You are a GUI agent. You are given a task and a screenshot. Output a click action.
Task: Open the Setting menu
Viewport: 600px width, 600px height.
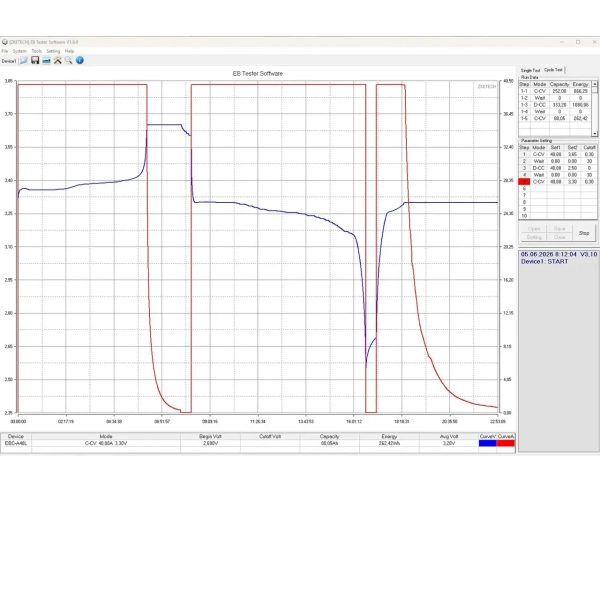click(x=53, y=51)
